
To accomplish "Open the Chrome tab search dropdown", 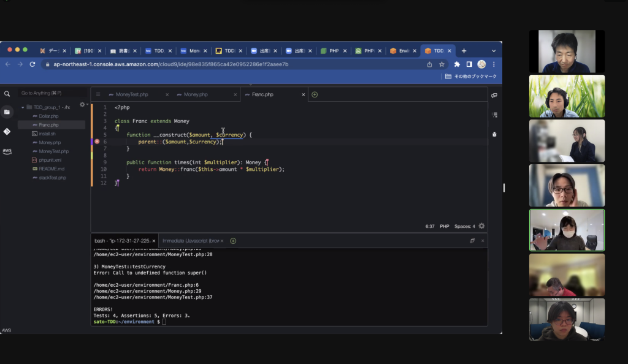I will (x=494, y=51).
